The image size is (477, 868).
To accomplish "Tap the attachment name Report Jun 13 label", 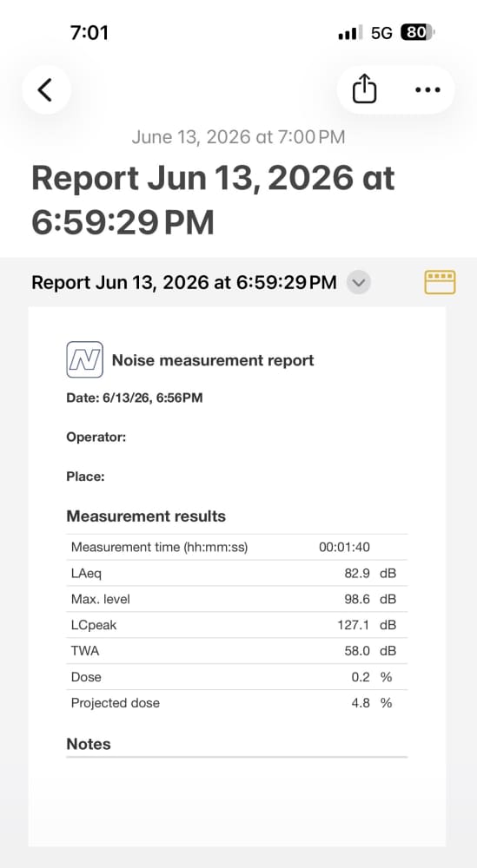I will click(184, 282).
